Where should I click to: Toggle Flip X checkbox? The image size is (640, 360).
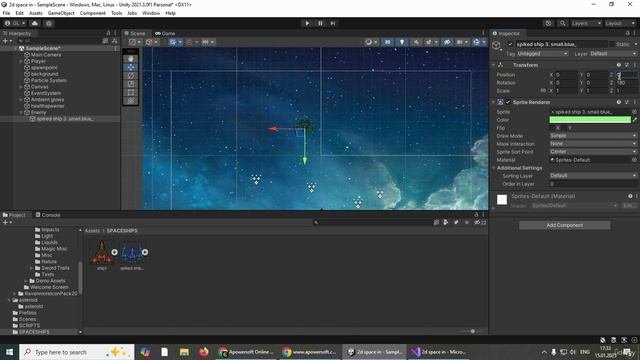click(552, 128)
